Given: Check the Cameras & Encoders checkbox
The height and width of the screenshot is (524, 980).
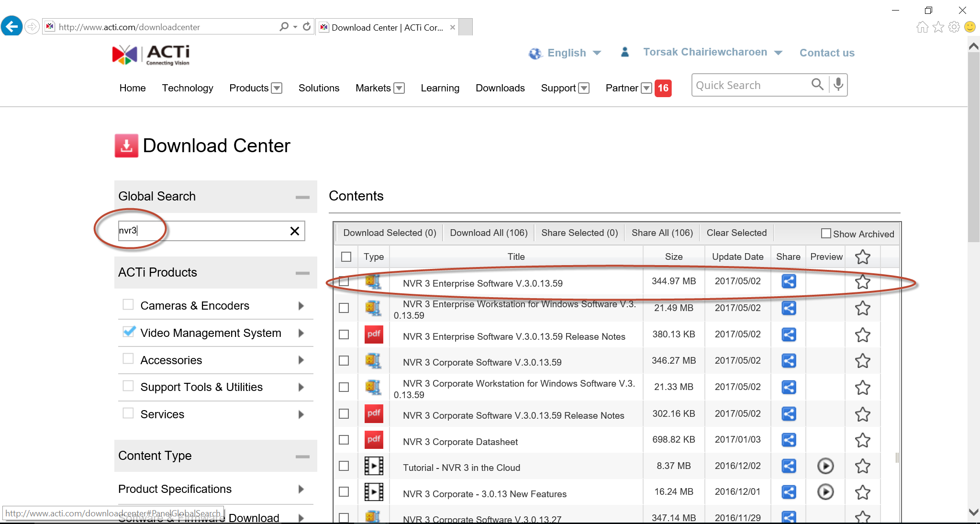Looking at the screenshot, I should point(128,304).
